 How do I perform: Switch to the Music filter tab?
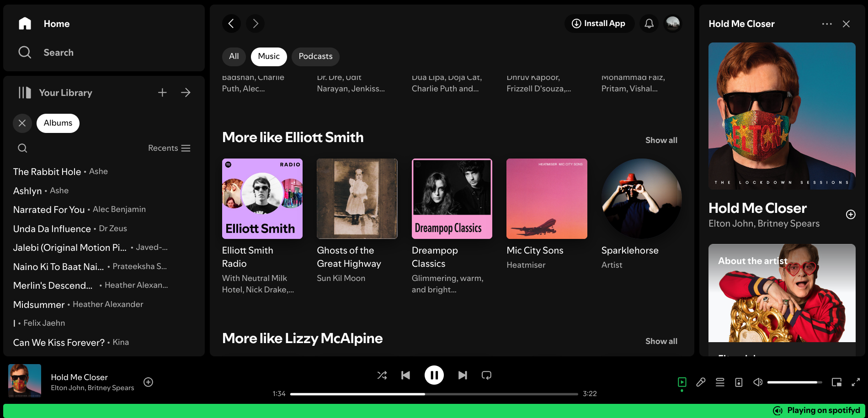coord(269,57)
